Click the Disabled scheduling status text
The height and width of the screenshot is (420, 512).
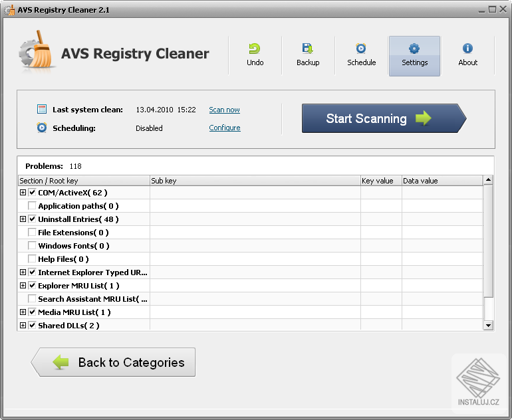[x=149, y=128]
